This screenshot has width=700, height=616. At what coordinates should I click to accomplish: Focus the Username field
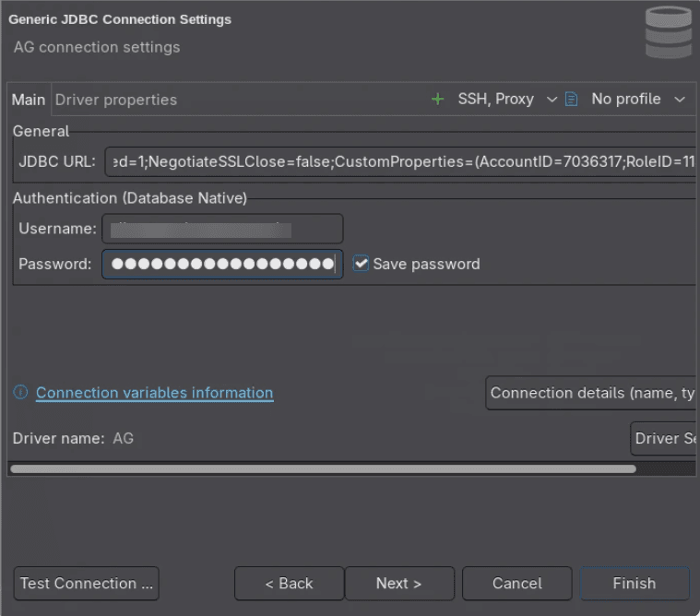click(222, 229)
